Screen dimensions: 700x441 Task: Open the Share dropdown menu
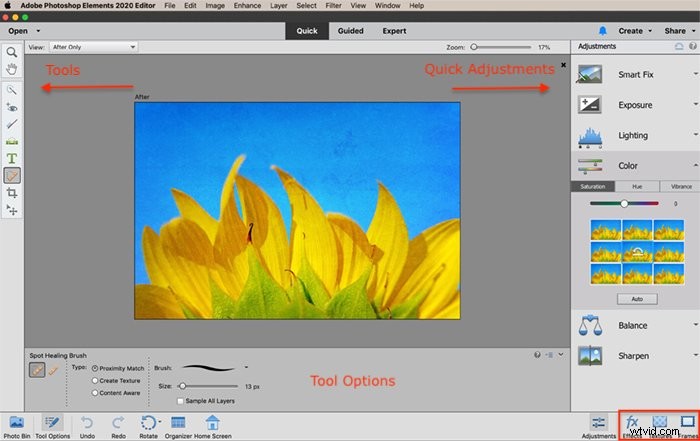(680, 31)
